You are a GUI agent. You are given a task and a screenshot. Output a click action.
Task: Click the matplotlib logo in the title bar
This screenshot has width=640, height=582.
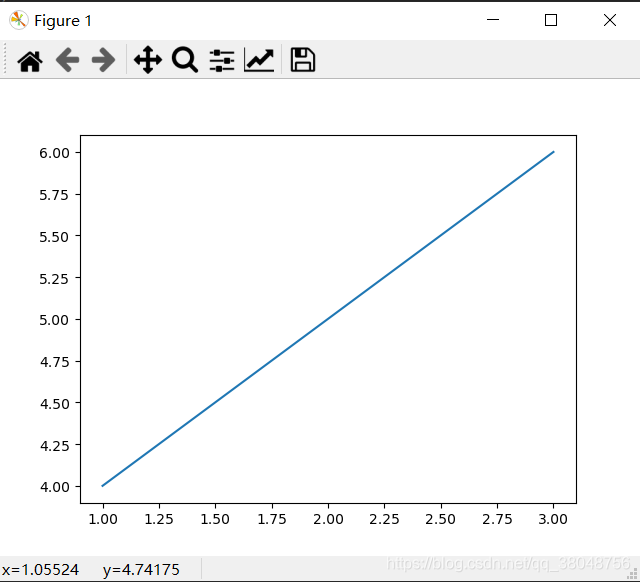pos(19,20)
